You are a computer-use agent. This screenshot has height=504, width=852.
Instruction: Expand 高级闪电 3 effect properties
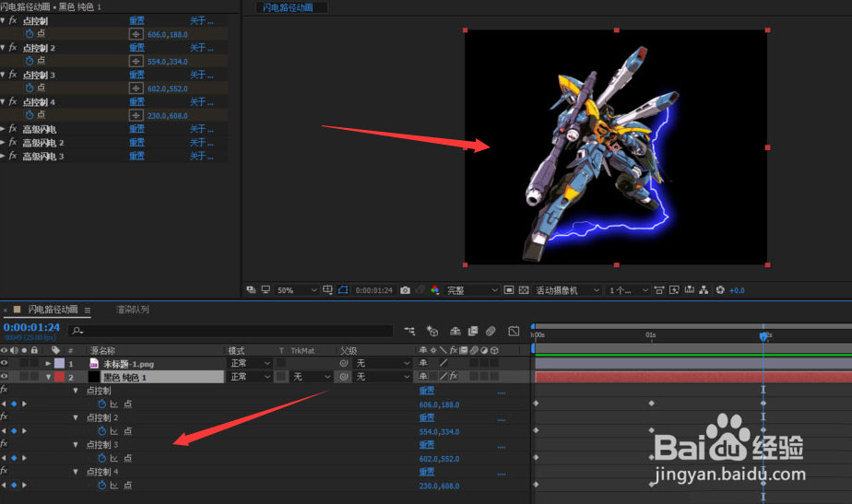coord(3,156)
